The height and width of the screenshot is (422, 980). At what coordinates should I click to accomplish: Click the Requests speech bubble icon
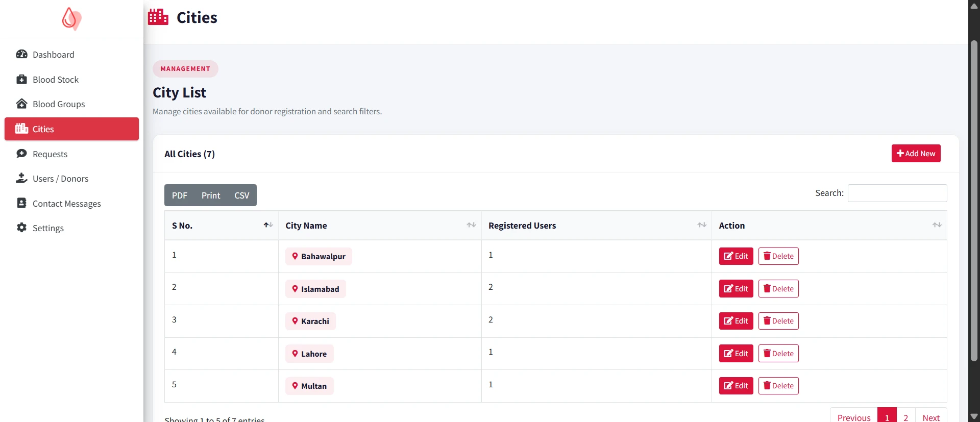point(21,154)
